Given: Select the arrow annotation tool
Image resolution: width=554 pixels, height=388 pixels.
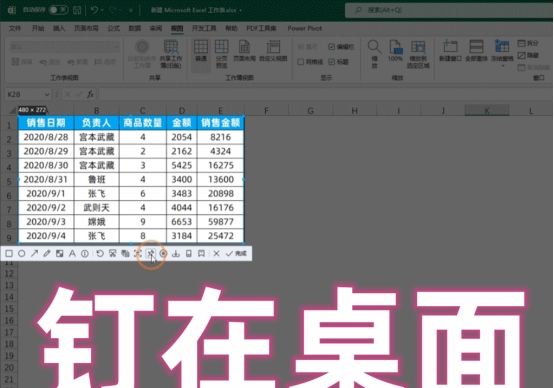Looking at the screenshot, I should [34, 253].
